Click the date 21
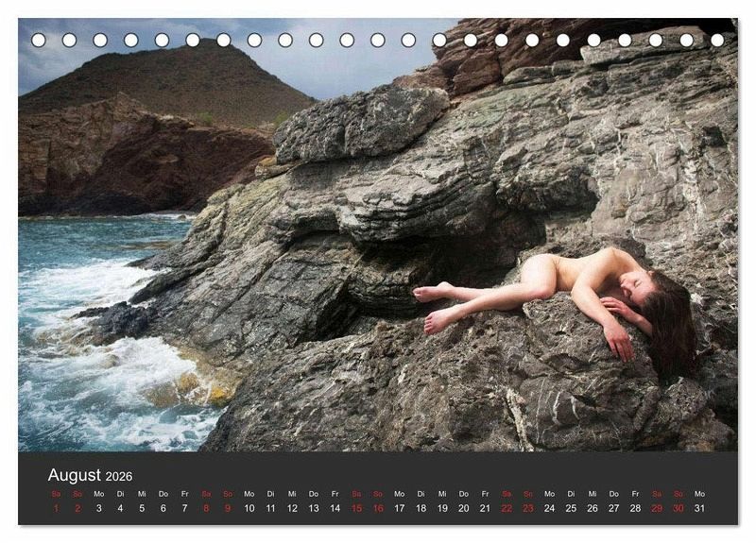This screenshot has height=543, width=756. [x=485, y=508]
